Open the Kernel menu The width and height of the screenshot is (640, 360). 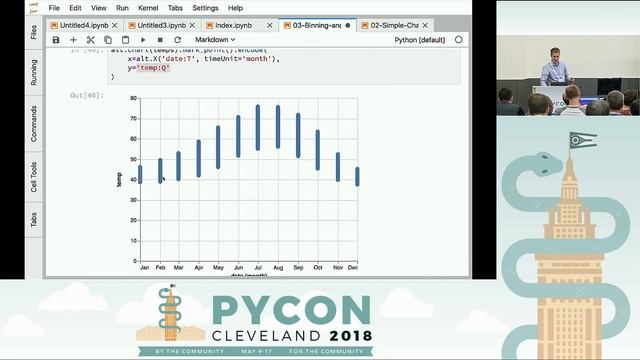pyautogui.click(x=148, y=8)
